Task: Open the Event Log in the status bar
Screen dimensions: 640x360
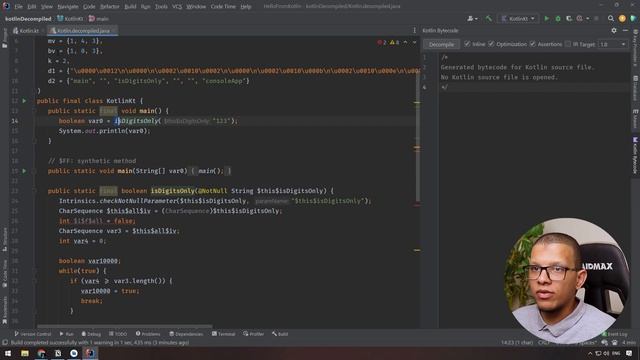Action: [x=616, y=334]
